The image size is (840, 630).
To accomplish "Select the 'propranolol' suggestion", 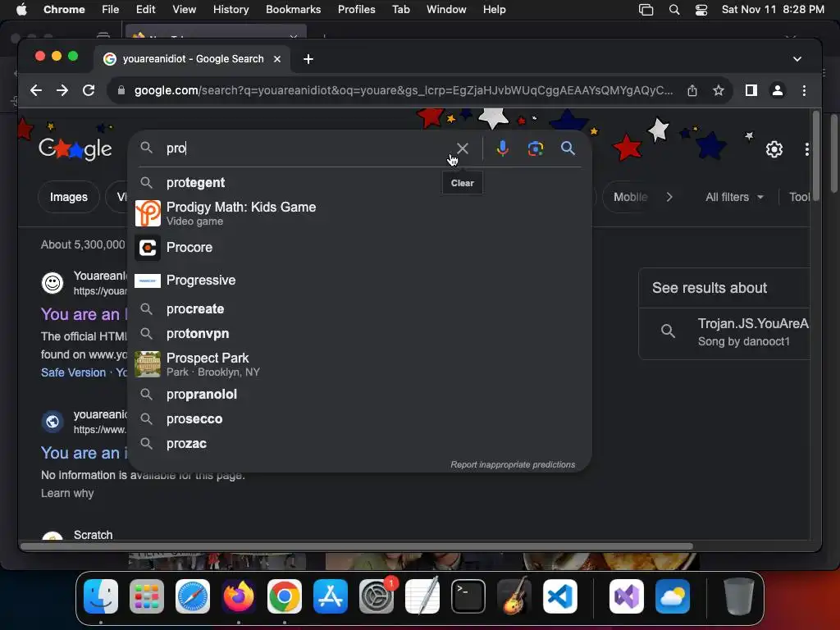I will pyautogui.click(x=360, y=395).
